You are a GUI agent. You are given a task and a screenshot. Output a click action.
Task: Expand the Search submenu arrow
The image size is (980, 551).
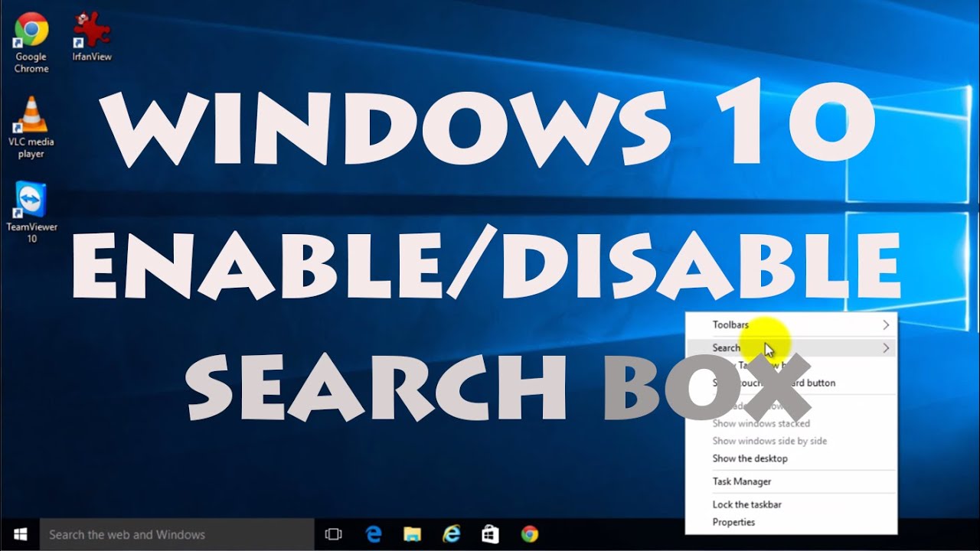point(886,348)
